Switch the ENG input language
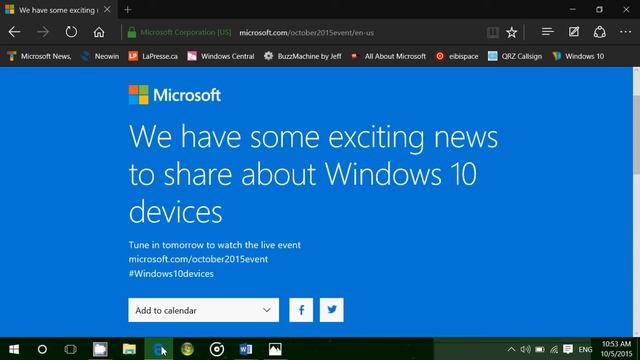The width and height of the screenshot is (640, 360). pyautogui.click(x=585, y=350)
